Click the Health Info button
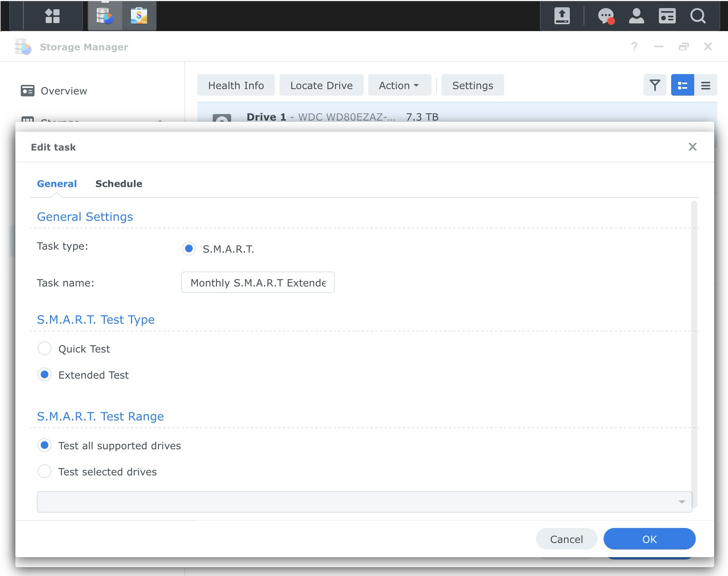 click(x=236, y=85)
